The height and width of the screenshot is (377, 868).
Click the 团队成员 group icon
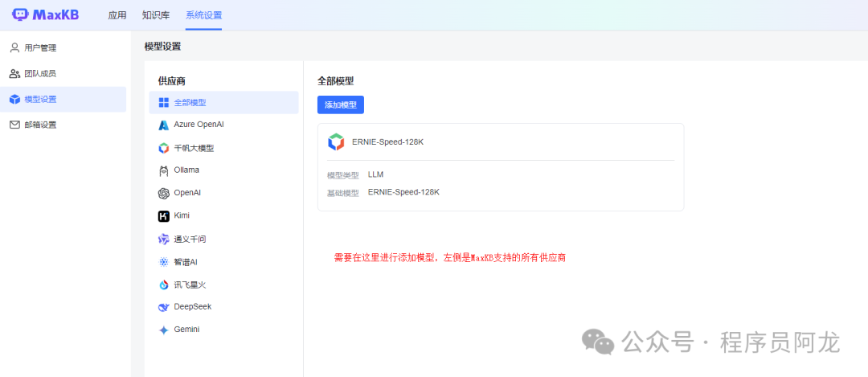coord(15,74)
